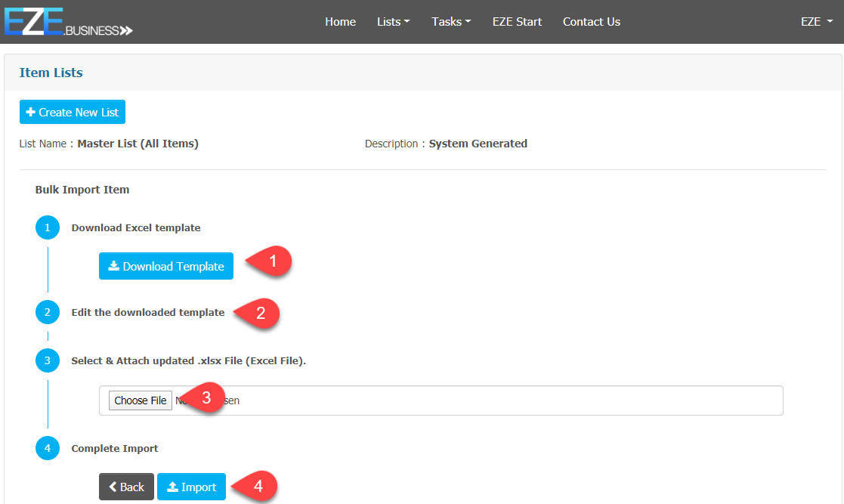Open the EZE account dropdown
This screenshot has height=504, width=844.
(815, 22)
